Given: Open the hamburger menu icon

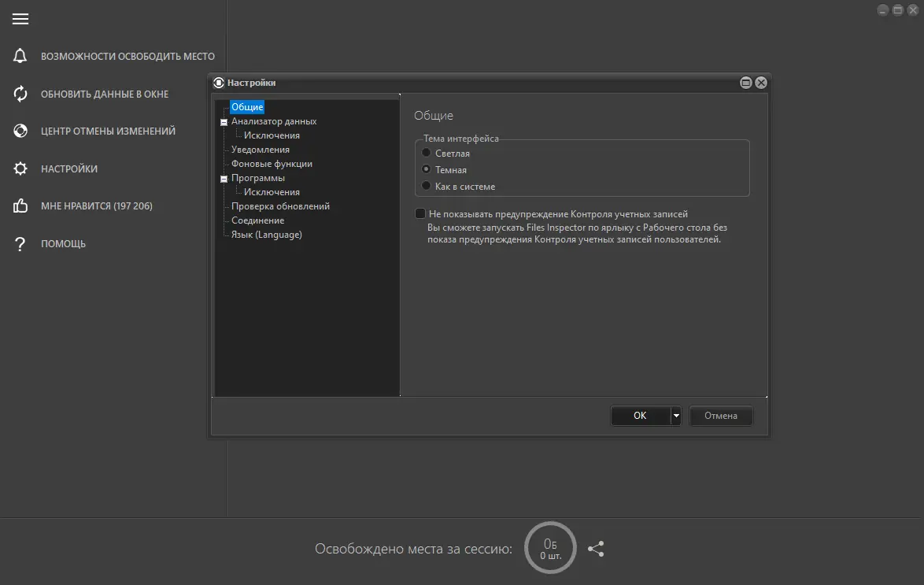Looking at the screenshot, I should [20, 19].
